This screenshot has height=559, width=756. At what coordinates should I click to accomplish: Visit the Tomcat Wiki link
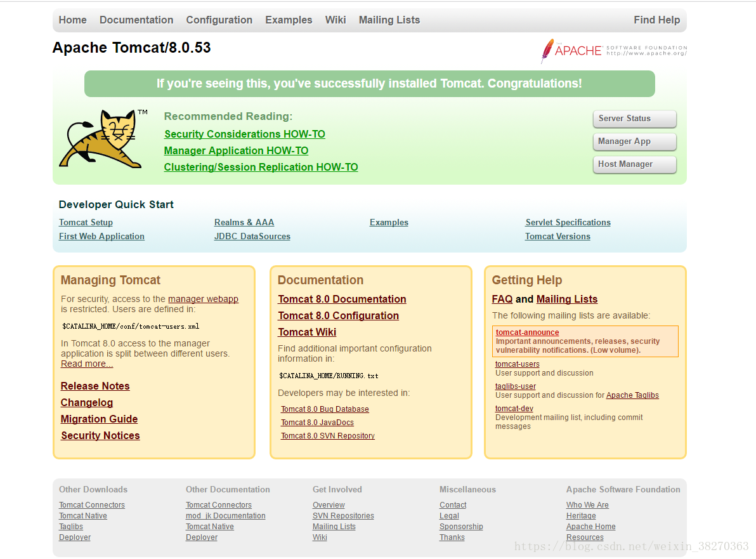(x=307, y=332)
